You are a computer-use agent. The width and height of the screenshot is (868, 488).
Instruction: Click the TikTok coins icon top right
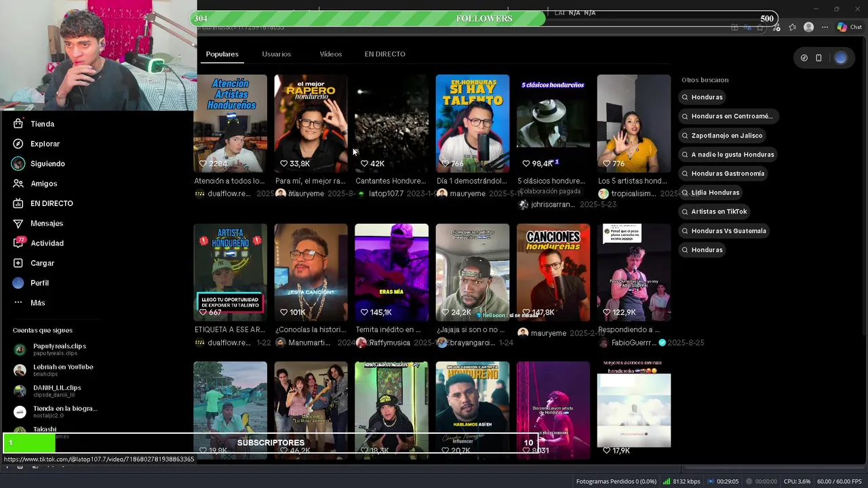(x=804, y=58)
